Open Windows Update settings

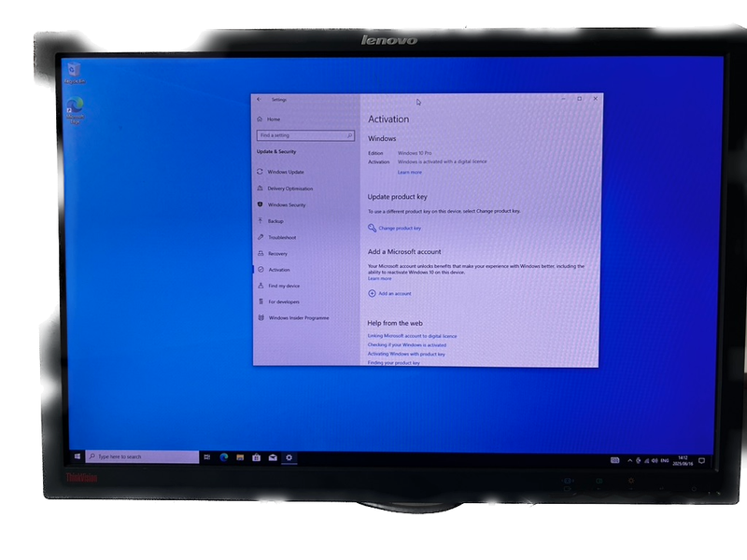(280, 172)
